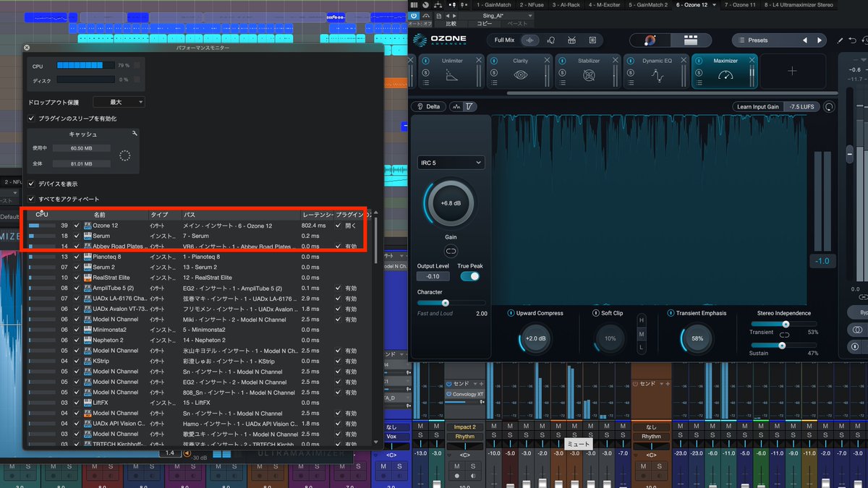Select the Stabilizer module icon

tap(589, 74)
